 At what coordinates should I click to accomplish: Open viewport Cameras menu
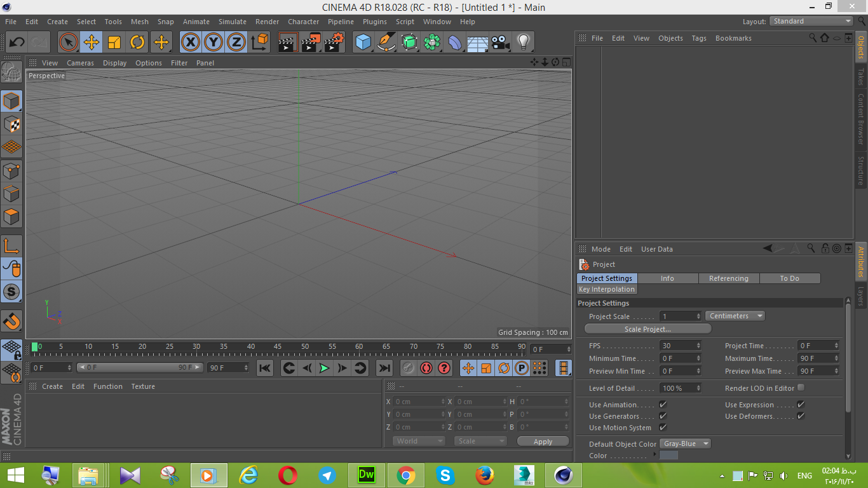pos(80,63)
